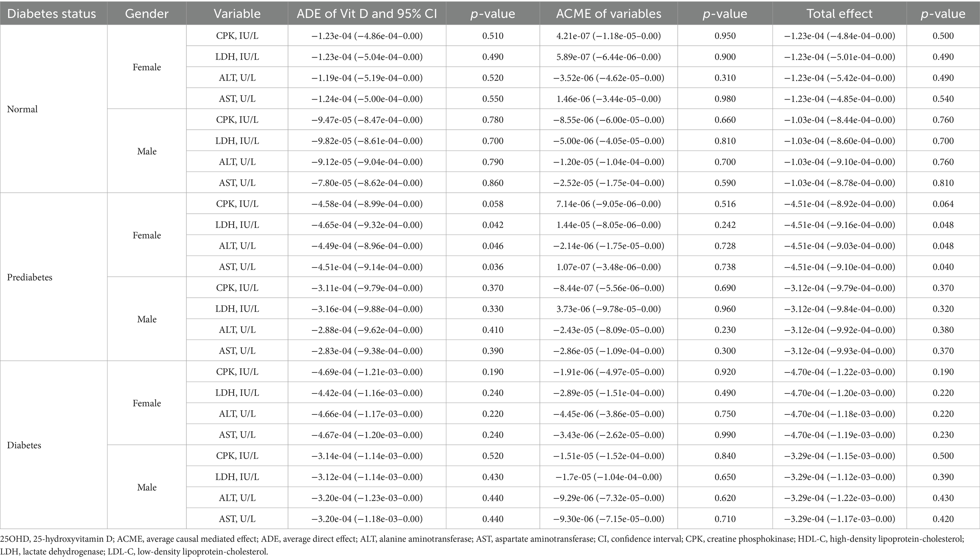Select the "Normal" diabetes status cell

coord(22,109)
